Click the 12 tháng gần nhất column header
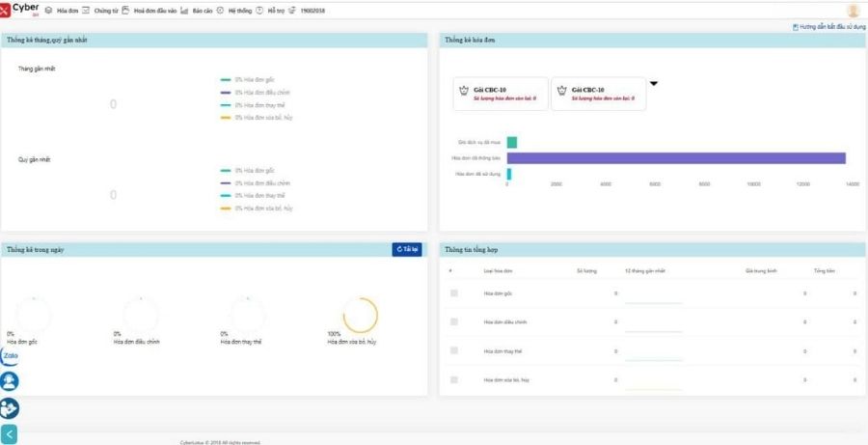This screenshot has width=868, height=445. coord(645,271)
